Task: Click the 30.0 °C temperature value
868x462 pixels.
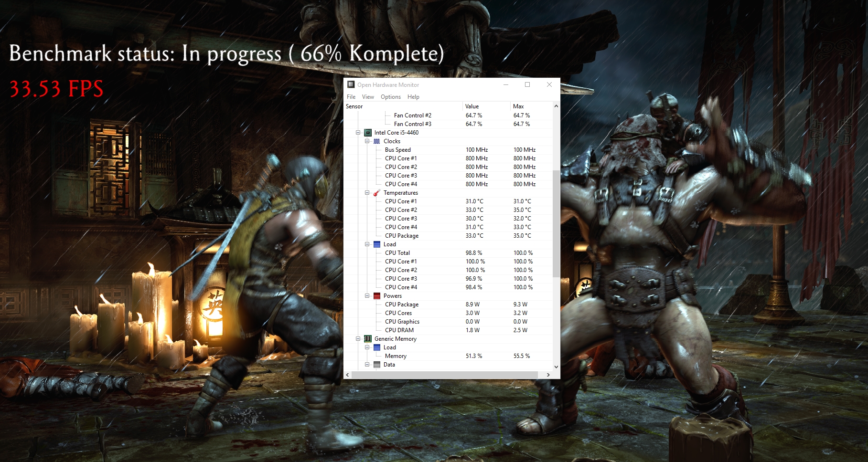Action: [474, 219]
